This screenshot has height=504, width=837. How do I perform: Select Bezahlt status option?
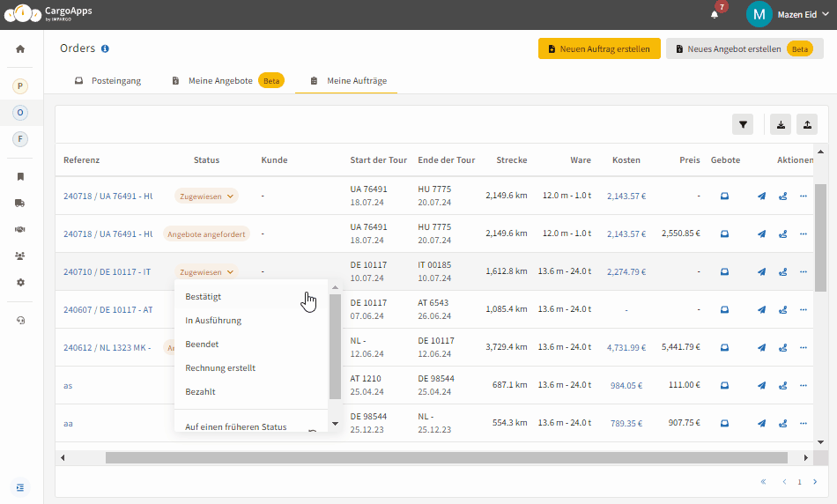[x=251, y=392]
